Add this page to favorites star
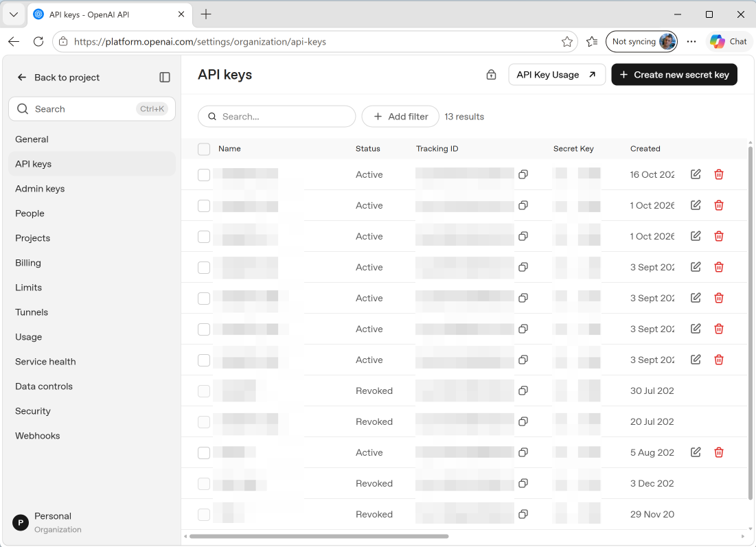The width and height of the screenshot is (756, 547). [567, 41]
